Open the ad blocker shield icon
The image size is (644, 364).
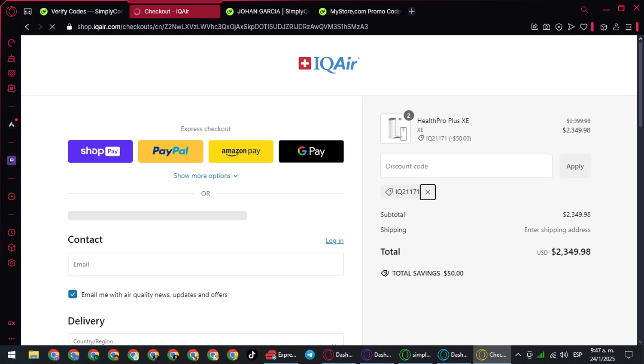(559, 27)
